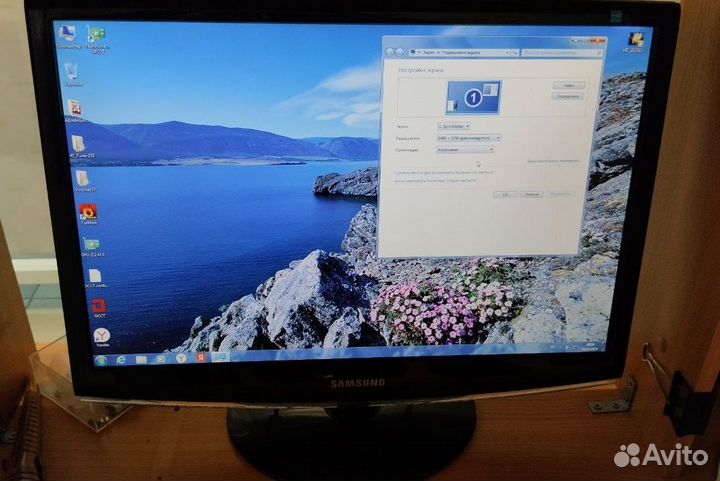Close the Screen Resolution window
Viewport: 720px width, 481px height.
598,41
